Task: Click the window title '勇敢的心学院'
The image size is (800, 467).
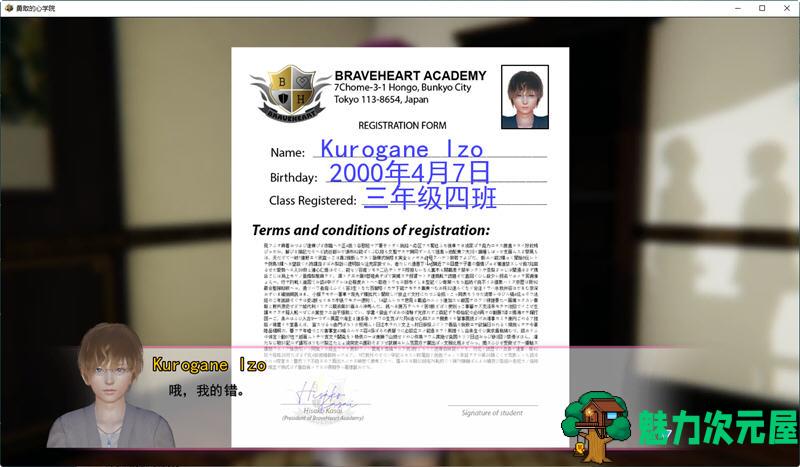Action: pos(35,8)
